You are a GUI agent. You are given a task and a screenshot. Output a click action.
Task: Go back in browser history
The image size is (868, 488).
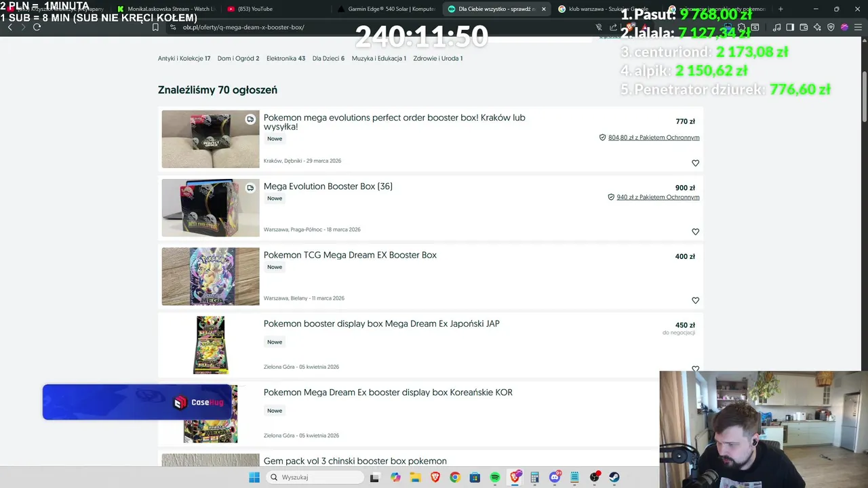coord(9,27)
